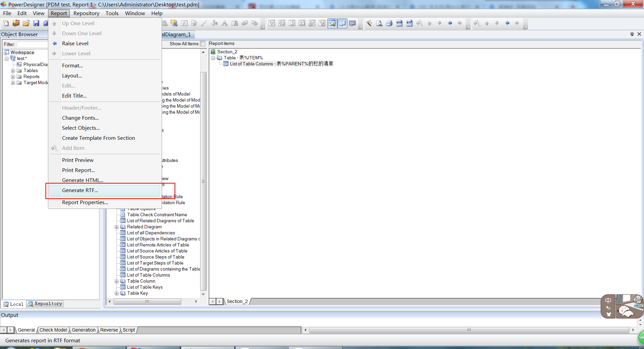
Task: Select 'Table Check Constraint Name' item
Action: (157, 215)
